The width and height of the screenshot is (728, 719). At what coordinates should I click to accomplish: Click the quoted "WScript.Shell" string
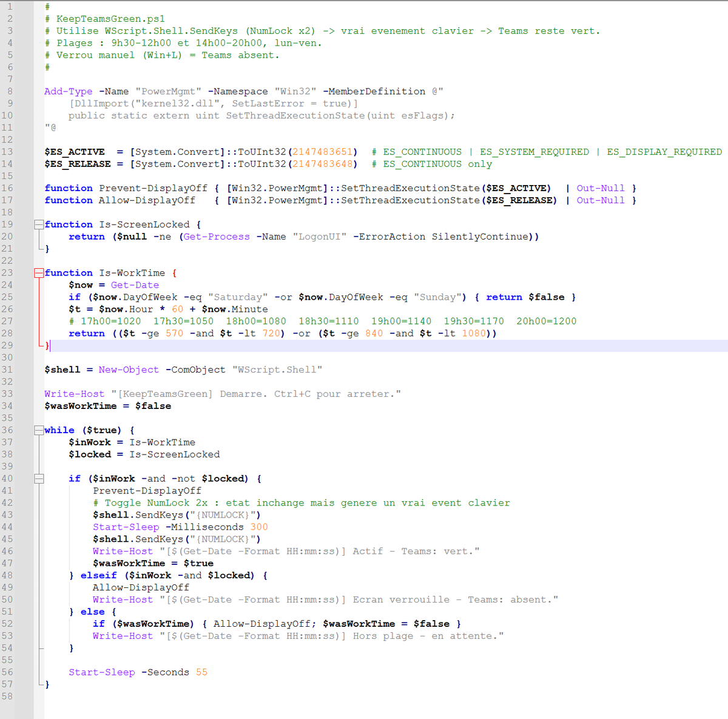[277, 370]
